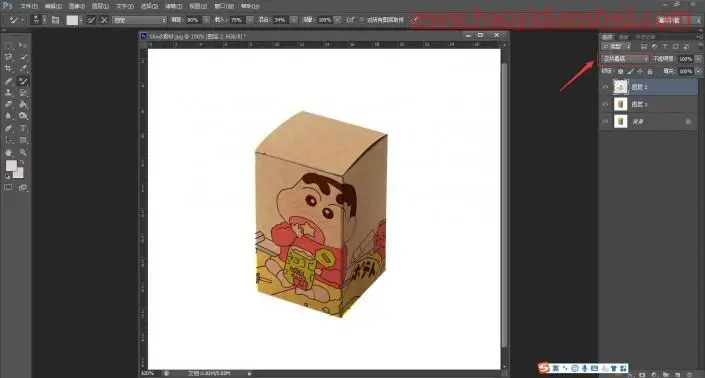Viewport: 705px width, 378px height.
Task: Select the Path Selection tool
Action: point(9,140)
